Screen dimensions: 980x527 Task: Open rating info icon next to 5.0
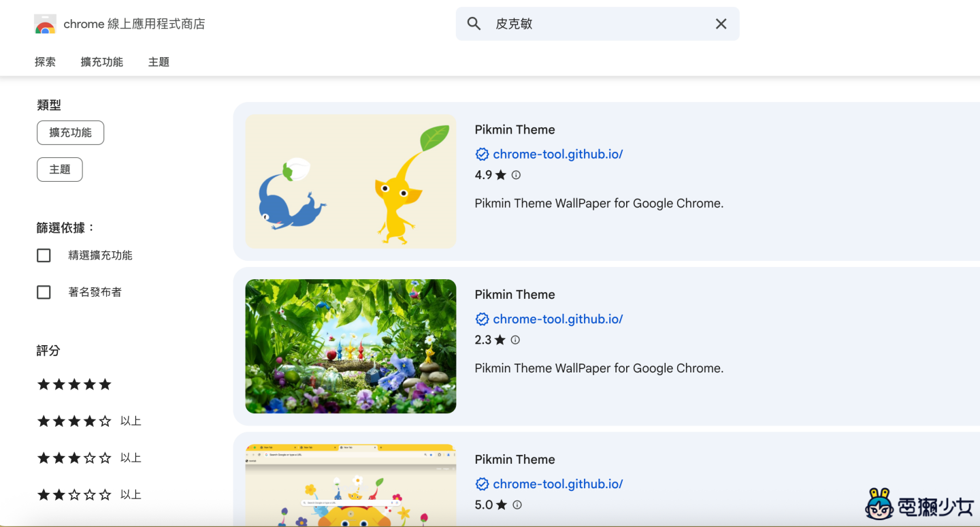517,505
